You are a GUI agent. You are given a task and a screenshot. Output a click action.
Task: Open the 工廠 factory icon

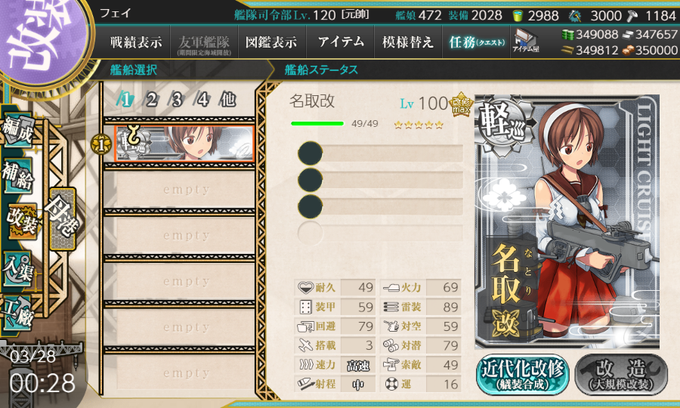(x=18, y=314)
